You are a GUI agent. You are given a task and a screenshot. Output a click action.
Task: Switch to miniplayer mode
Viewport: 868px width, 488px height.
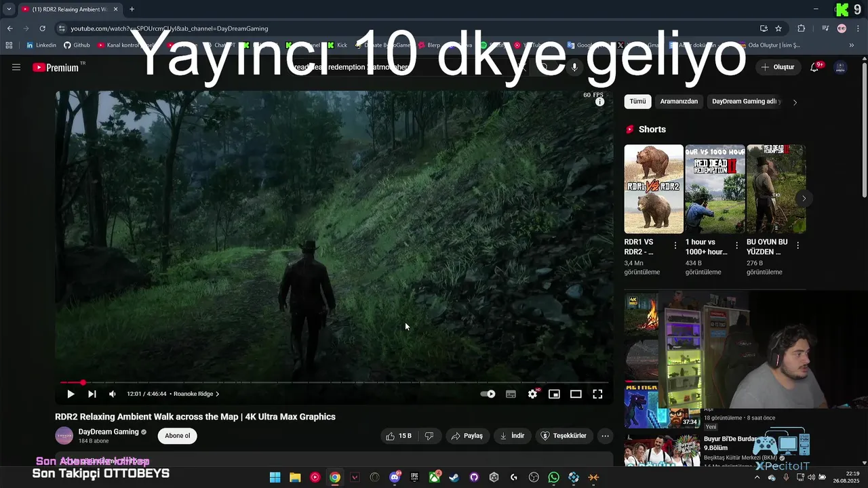[554, 394]
